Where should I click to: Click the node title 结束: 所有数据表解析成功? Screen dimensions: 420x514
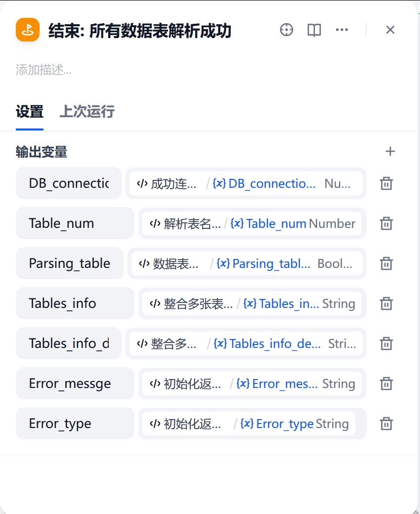click(138, 30)
